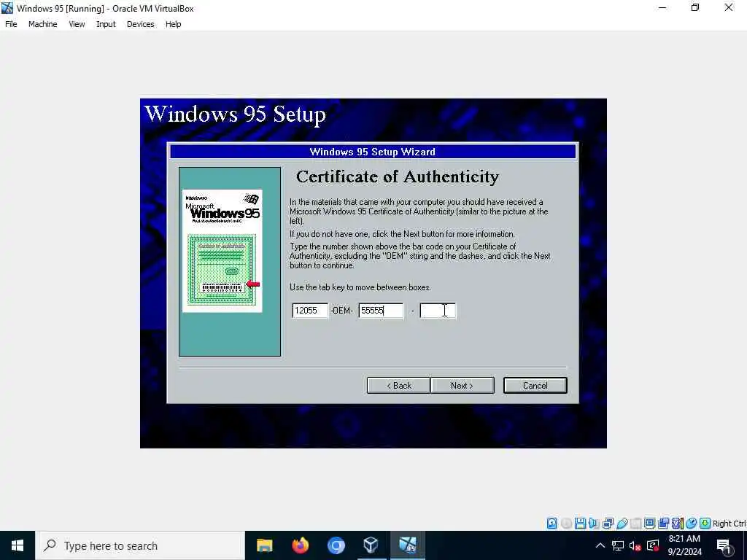Open VirtualBox Manager cube icon on taskbar
747x560 pixels.
point(371,545)
